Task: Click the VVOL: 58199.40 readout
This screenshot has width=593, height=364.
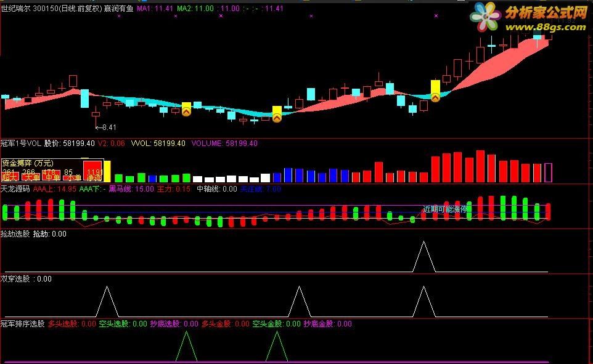Action: [158, 144]
